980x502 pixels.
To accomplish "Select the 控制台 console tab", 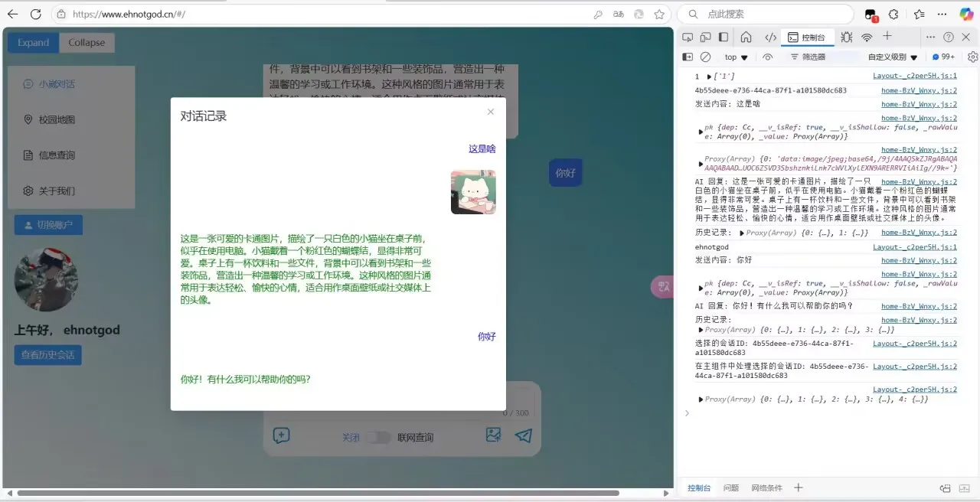I will point(807,37).
